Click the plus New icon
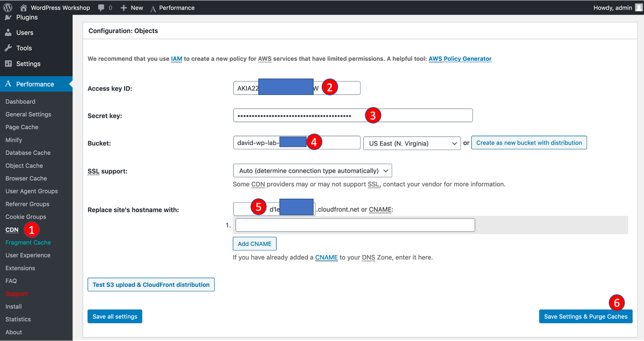Screen dimensions: 644x341 [124, 8]
